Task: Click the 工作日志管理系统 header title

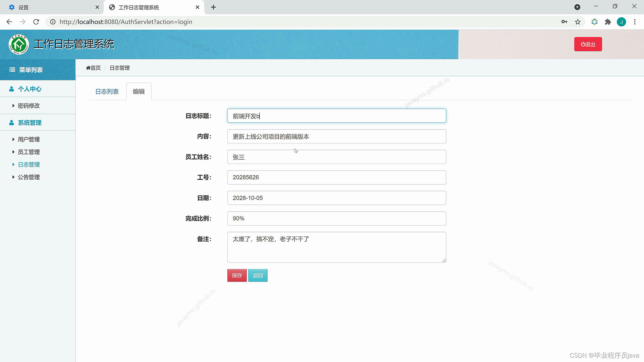Action: click(74, 44)
